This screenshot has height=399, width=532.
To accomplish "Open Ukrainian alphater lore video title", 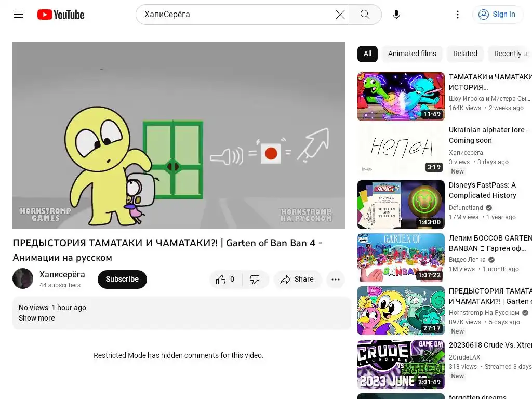I will coord(488,135).
